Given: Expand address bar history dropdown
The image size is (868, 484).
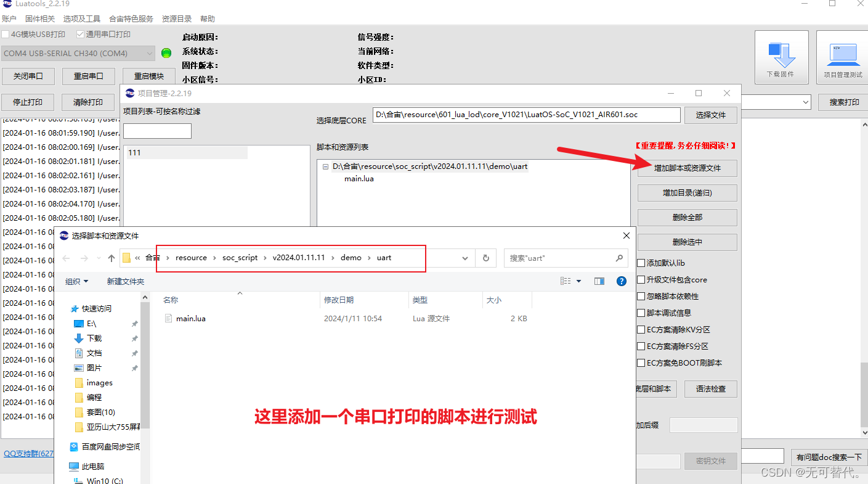Looking at the screenshot, I should 465,258.
